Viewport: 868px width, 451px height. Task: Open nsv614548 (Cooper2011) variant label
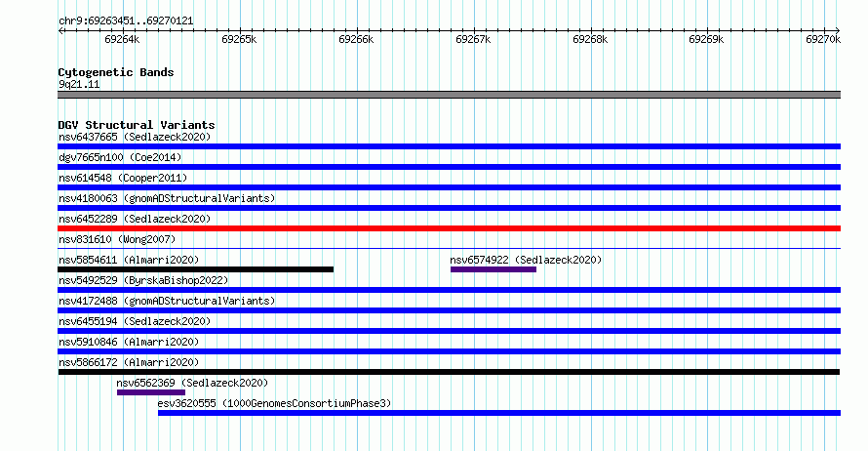[x=123, y=178]
